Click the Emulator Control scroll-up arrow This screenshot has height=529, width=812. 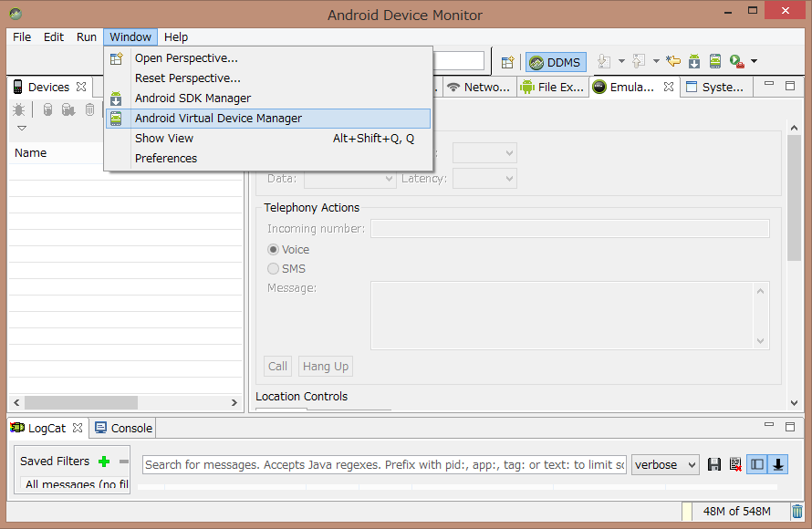[x=794, y=128]
